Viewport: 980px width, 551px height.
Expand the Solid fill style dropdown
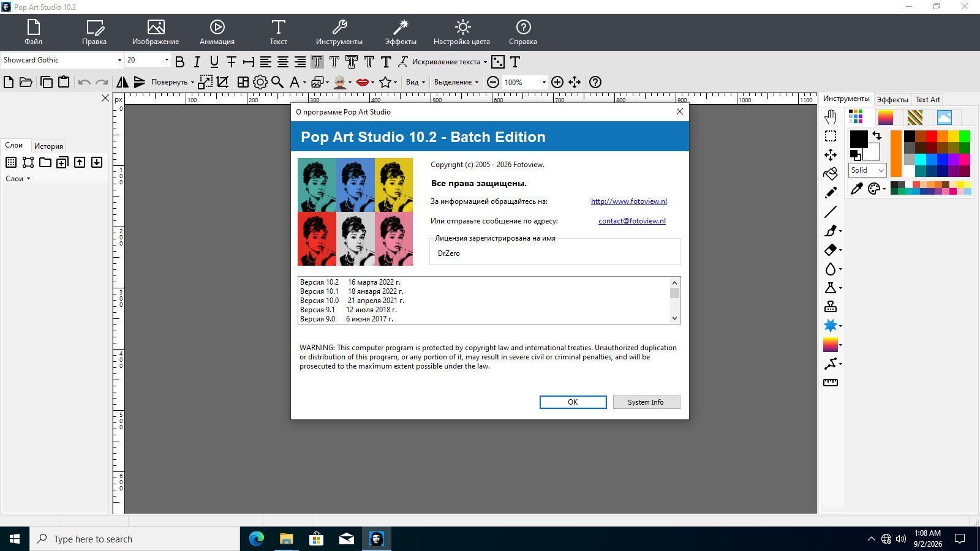pos(867,170)
